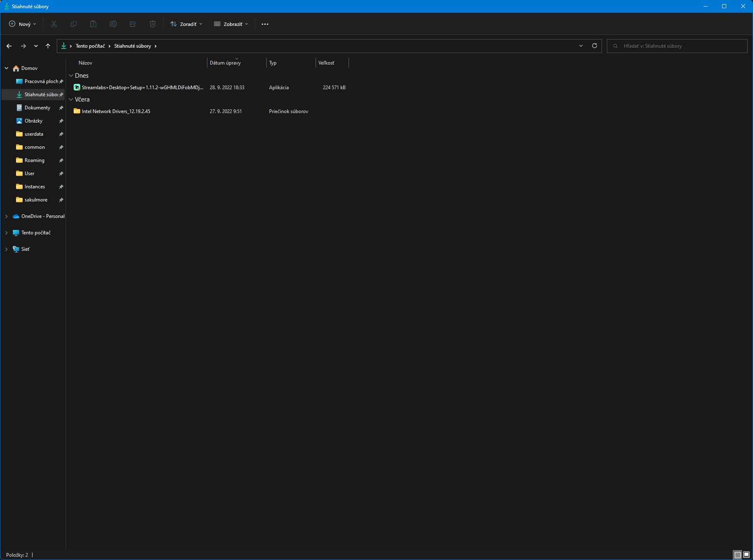The height and width of the screenshot is (560, 753).
Task: Expand address bar history dropdown
Action: [581, 46]
